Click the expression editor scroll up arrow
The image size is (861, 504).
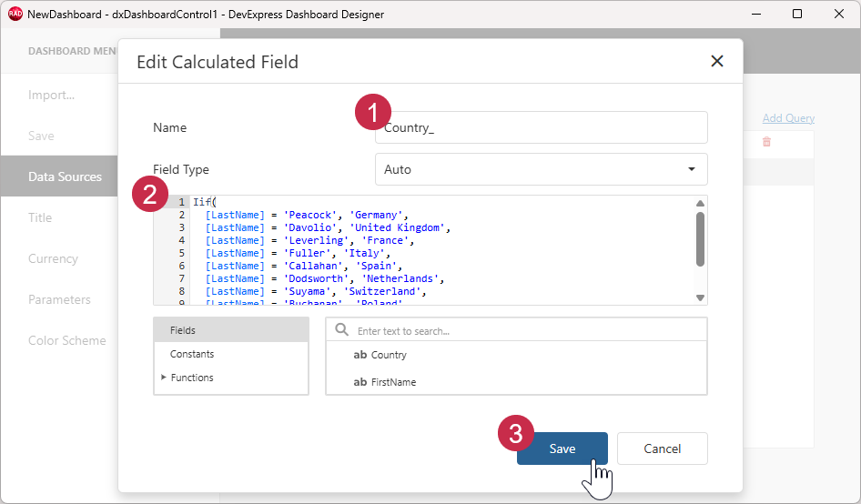(700, 203)
